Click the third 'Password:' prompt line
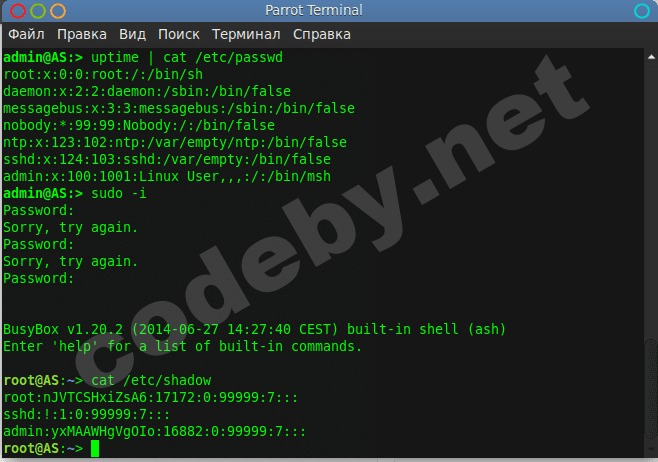Image resolution: width=658 pixels, height=462 pixels. (x=39, y=279)
